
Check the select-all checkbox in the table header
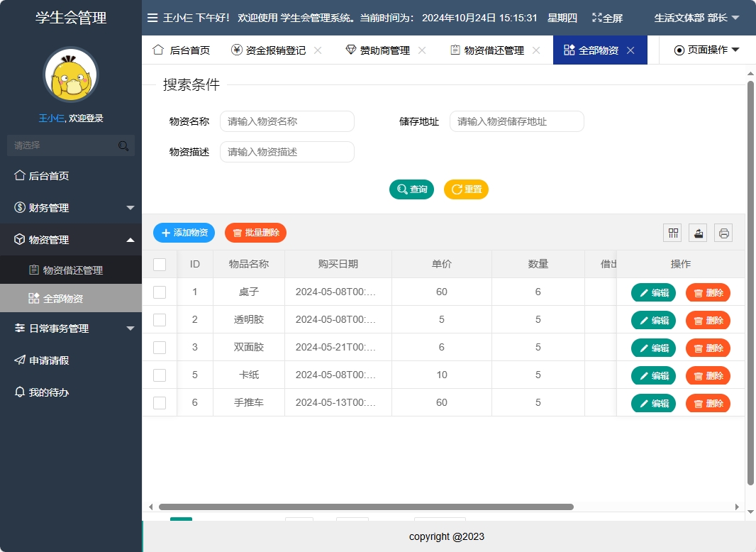point(159,263)
